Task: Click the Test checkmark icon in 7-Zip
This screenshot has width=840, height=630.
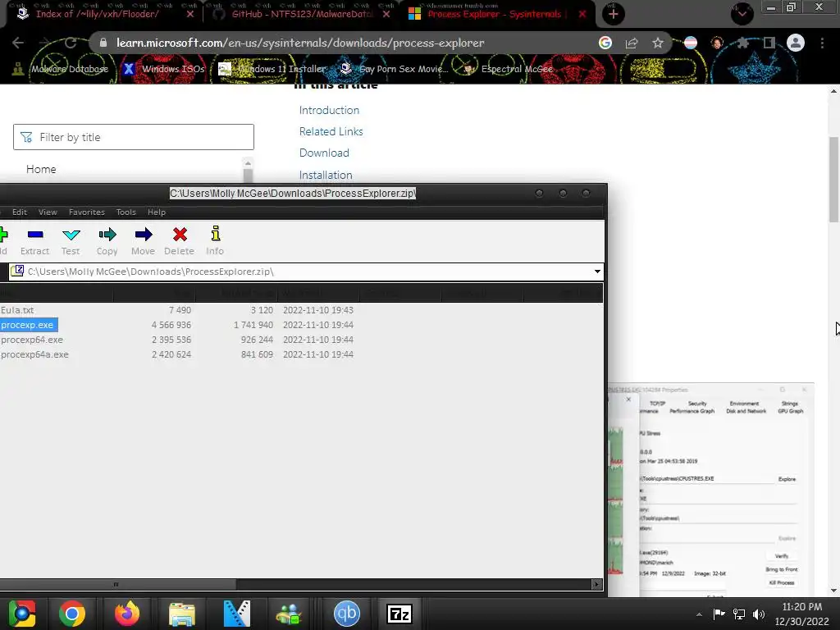Action: tap(71, 235)
